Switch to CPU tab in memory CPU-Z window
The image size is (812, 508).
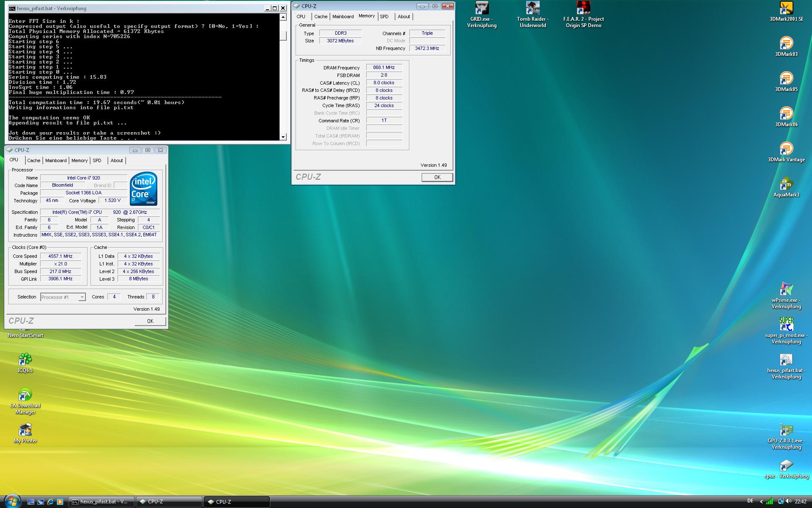click(x=301, y=17)
